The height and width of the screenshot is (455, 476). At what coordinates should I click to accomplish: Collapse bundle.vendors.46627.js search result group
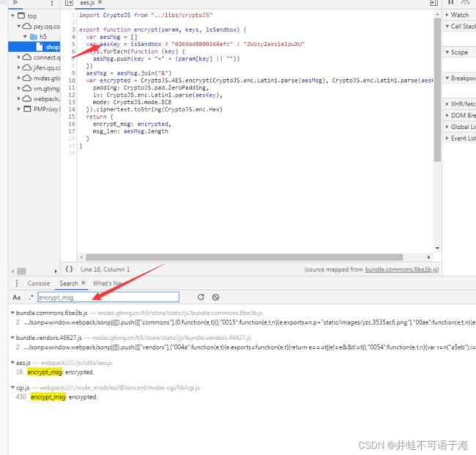12,338
